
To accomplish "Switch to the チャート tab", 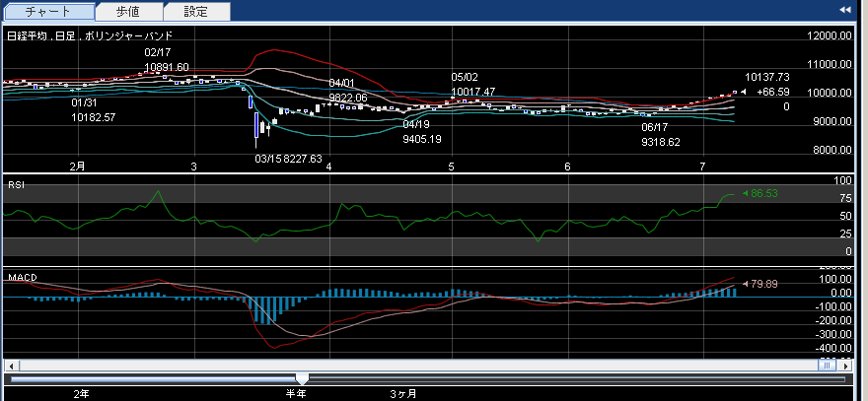I will click(x=50, y=12).
